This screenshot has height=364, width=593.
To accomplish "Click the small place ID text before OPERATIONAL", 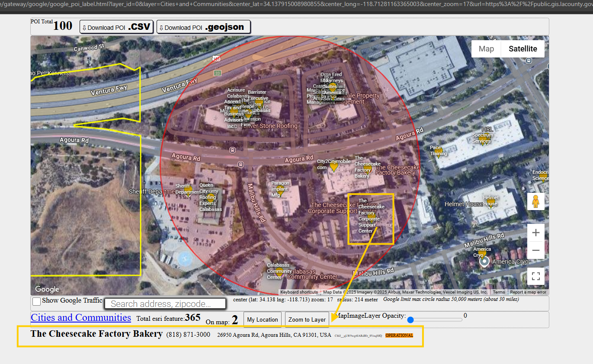I will (359, 335).
